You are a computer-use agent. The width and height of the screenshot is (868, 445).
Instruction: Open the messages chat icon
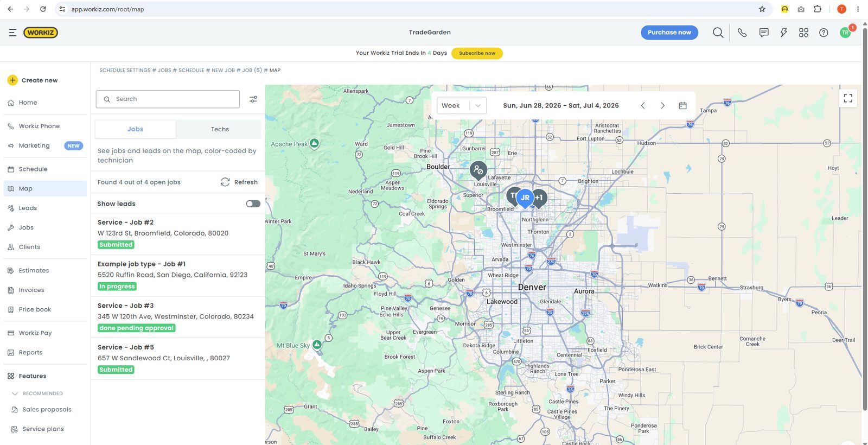[764, 33]
